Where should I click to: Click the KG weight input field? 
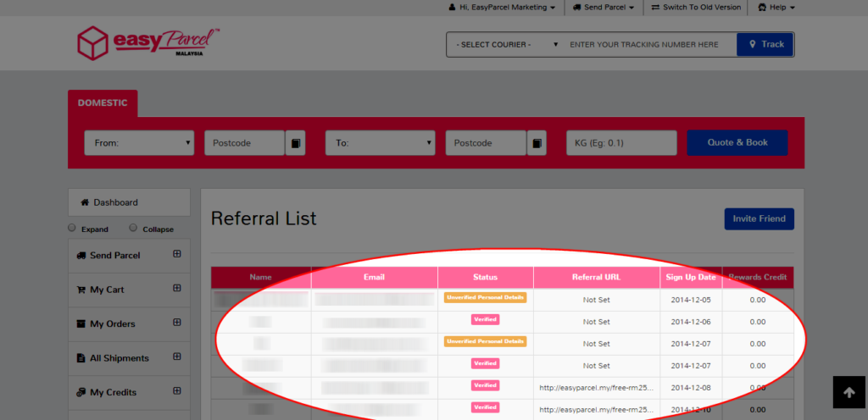click(x=621, y=143)
